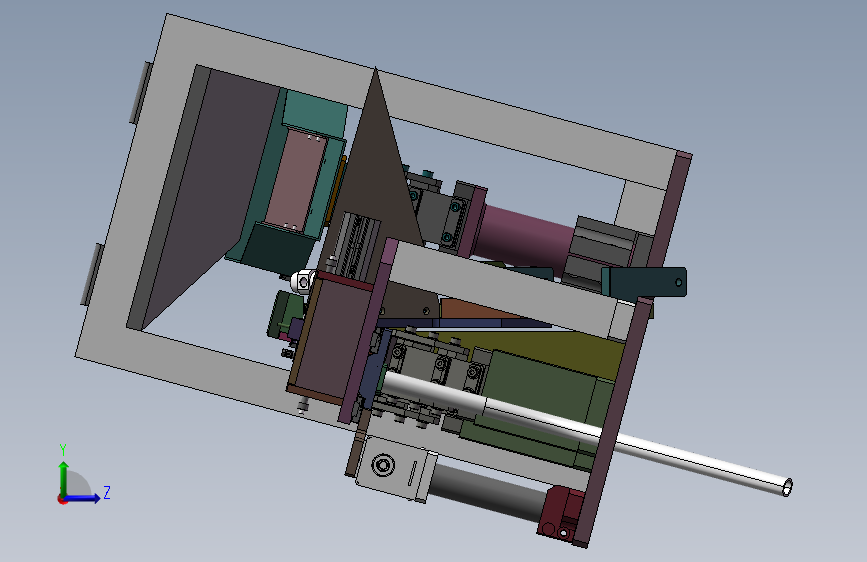
Task: Select the open end of long white tube
Action: 787,487
